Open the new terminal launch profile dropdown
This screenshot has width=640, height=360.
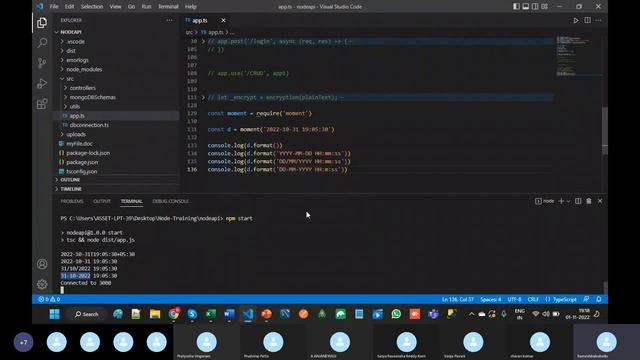coord(568,201)
